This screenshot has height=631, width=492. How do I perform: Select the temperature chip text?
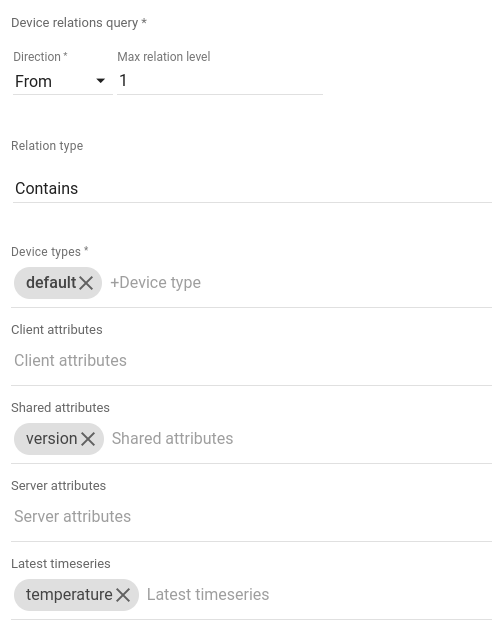click(x=69, y=595)
